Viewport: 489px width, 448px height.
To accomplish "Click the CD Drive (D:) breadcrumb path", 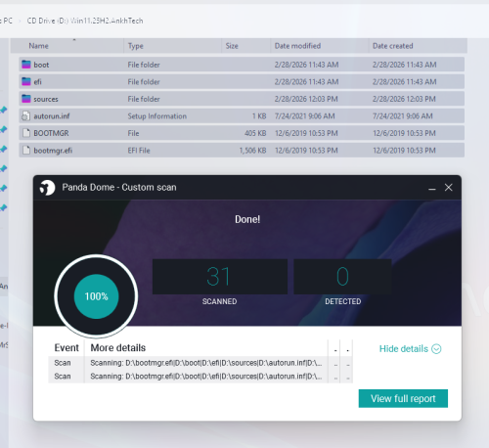I will (85, 21).
